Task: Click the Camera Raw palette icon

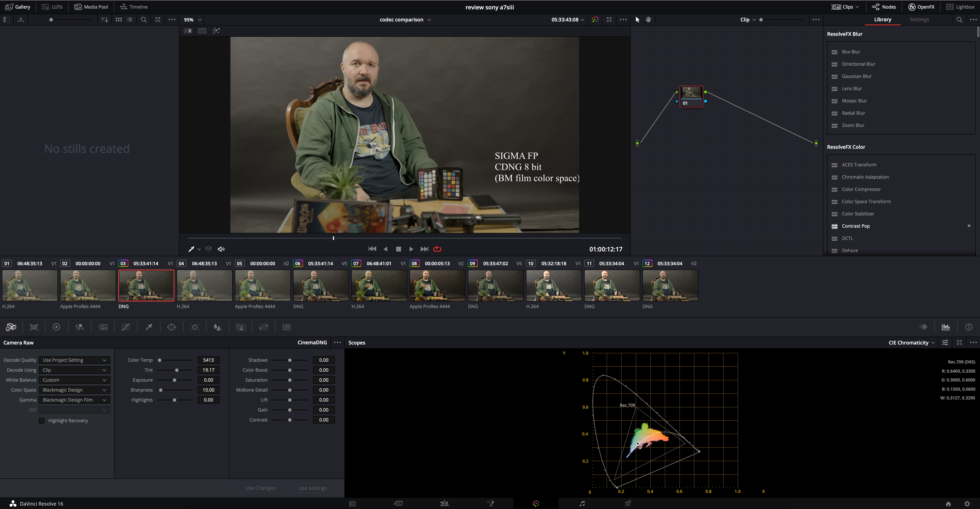Action: [11, 327]
